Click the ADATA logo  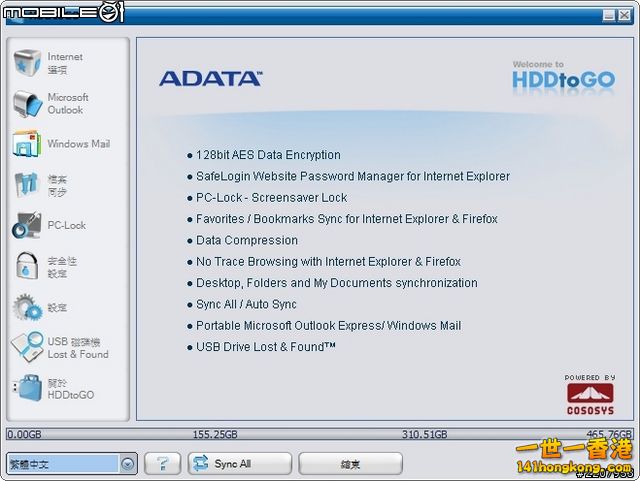(x=210, y=78)
